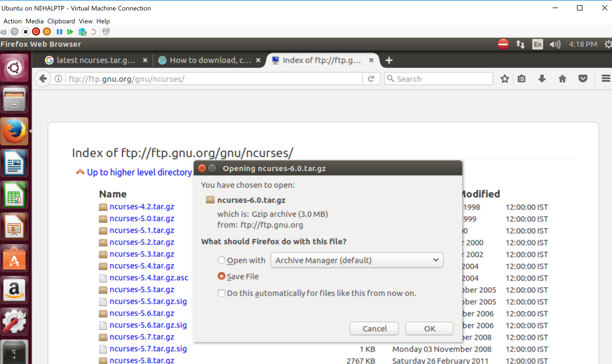612x364 pixels.
Task: Pause the virtual machine
Action: click(x=59, y=32)
